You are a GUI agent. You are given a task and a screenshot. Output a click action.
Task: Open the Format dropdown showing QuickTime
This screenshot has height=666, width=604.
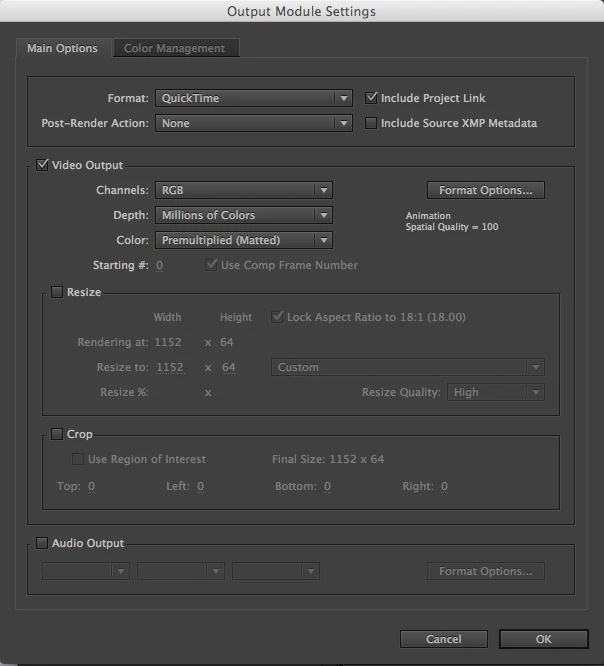254,98
